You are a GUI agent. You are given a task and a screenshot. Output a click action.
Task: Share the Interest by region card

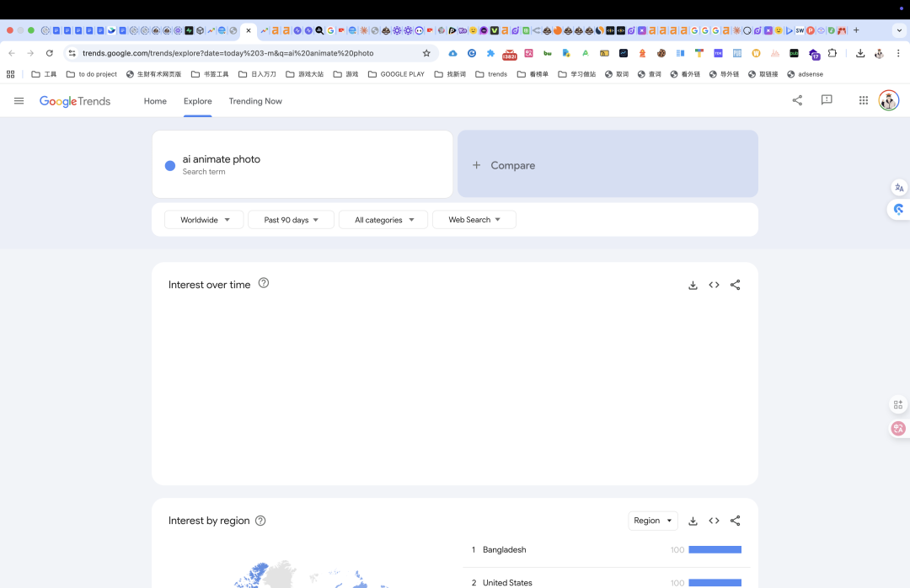pyautogui.click(x=736, y=521)
